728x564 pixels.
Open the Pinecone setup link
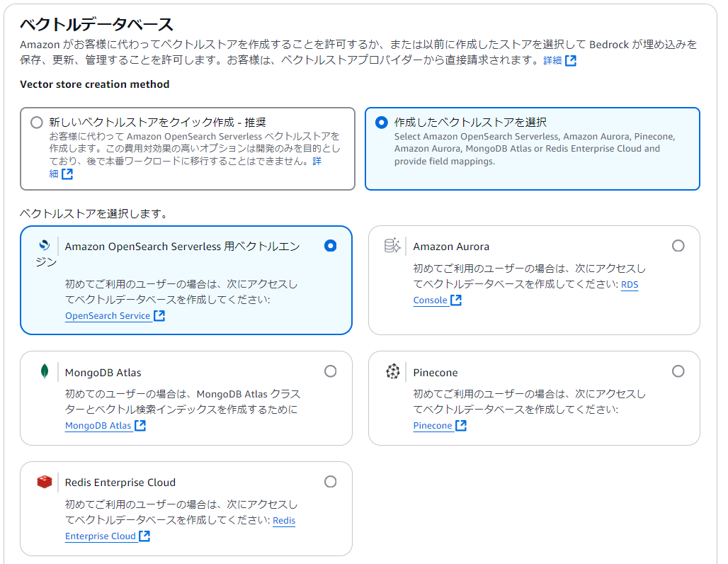435,426
